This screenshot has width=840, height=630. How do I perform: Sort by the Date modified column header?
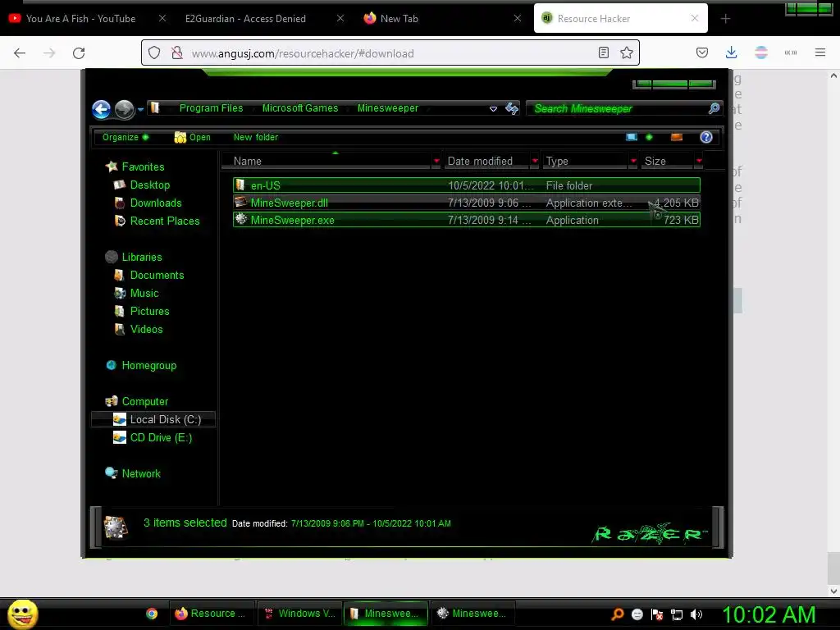pos(486,162)
